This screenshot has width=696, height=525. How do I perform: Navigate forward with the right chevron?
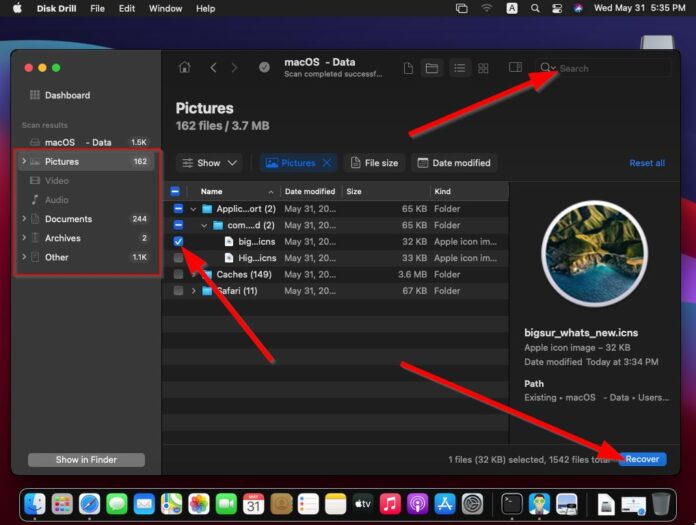[234, 67]
